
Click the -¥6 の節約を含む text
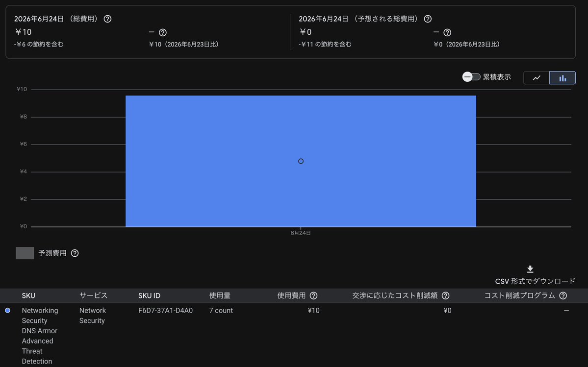tap(39, 44)
